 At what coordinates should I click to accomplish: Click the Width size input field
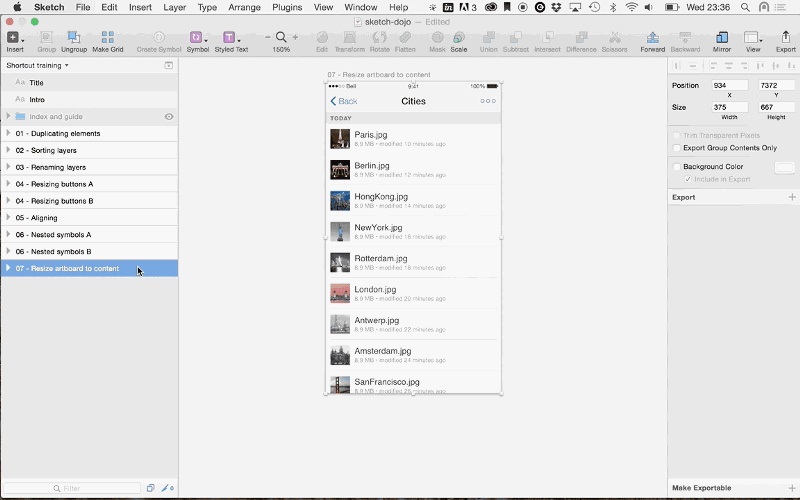point(729,107)
